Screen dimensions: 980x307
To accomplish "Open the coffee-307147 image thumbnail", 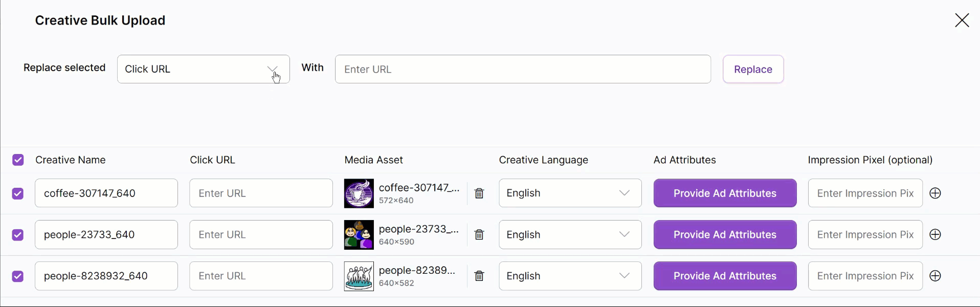I will tap(359, 193).
